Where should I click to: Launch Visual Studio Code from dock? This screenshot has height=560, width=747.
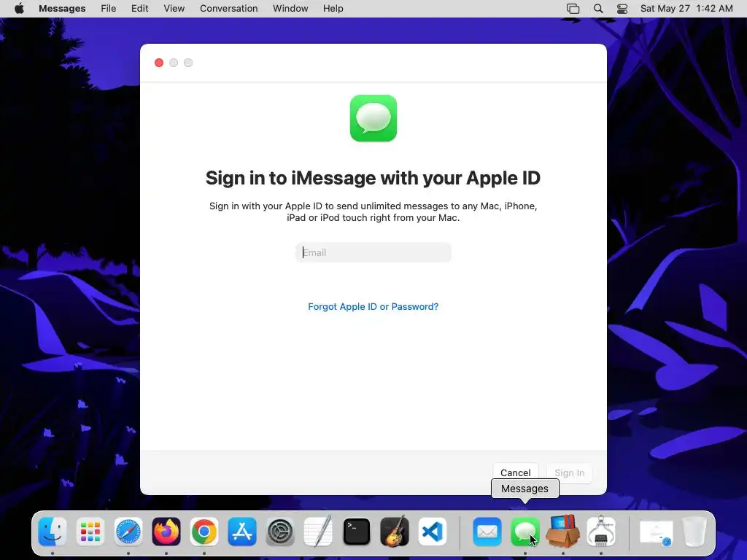pos(433,532)
